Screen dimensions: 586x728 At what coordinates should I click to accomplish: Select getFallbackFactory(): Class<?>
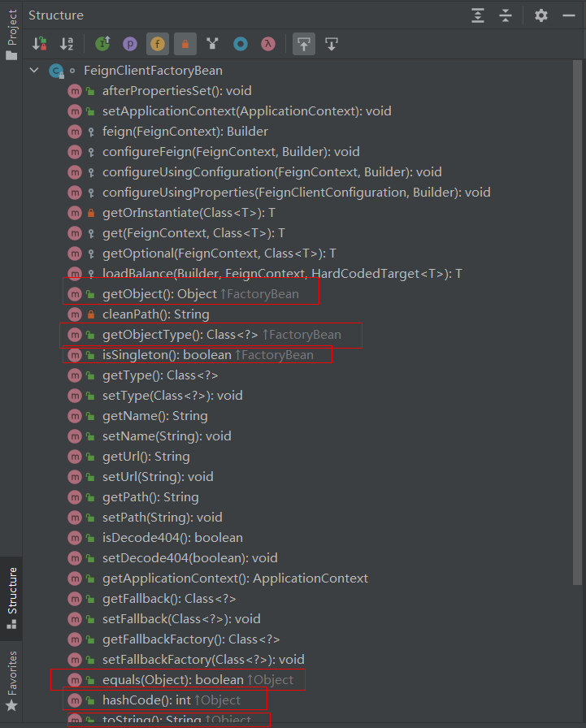[x=191, y=639]
